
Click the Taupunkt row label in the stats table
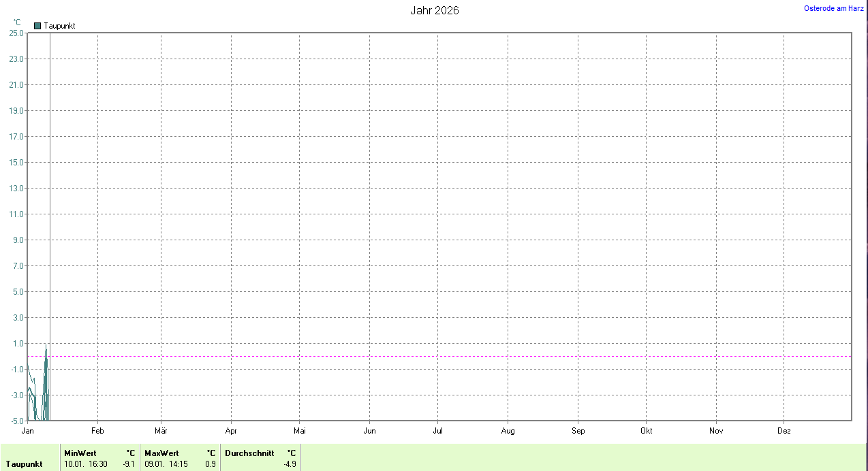(x=25, y=464)
